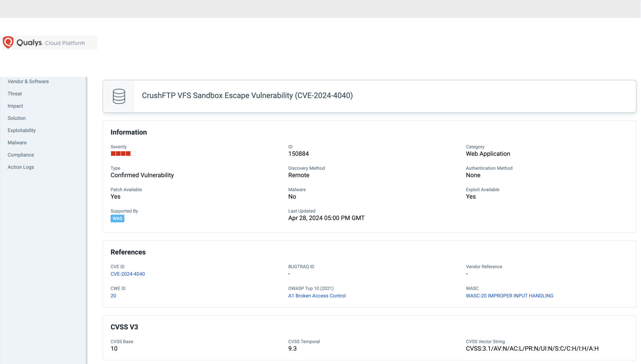Click the vulnerability ID 150884 value
Viewport: 641px width, 364px height.
pos(299,154)
